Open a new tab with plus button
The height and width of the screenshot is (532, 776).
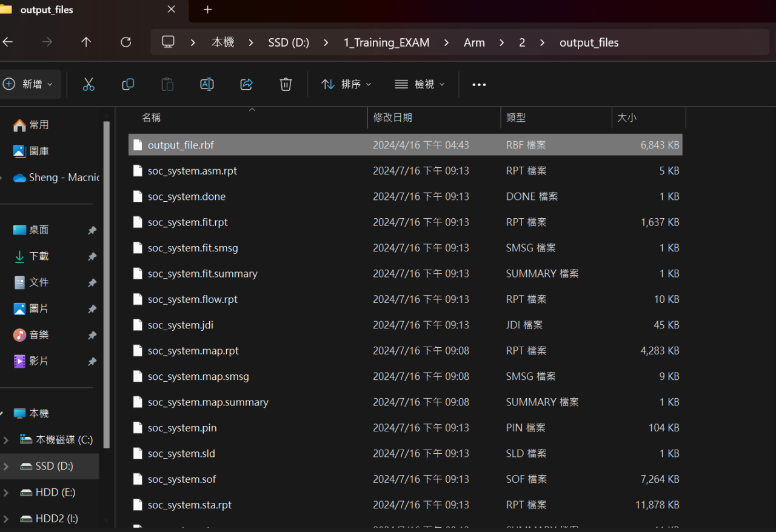[x=208, y=10]
